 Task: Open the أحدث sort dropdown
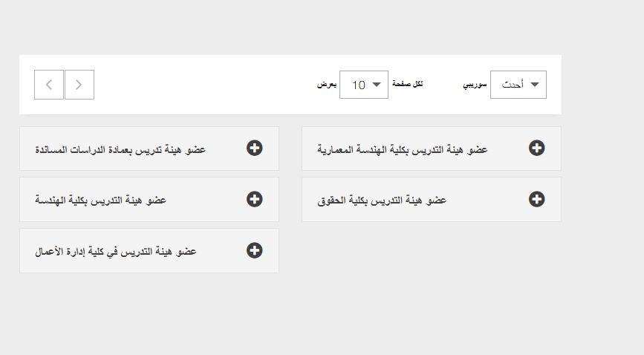(518, 85)
